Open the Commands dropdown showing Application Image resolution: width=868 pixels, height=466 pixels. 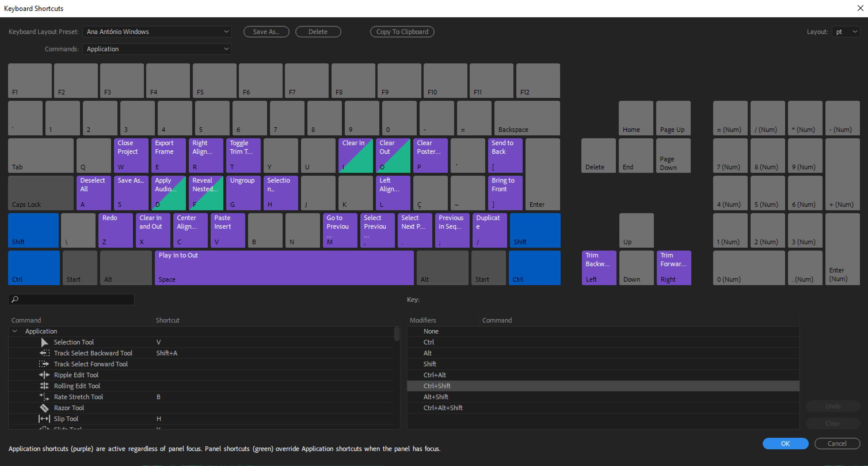pyautogui.click(x=157, y=49)
